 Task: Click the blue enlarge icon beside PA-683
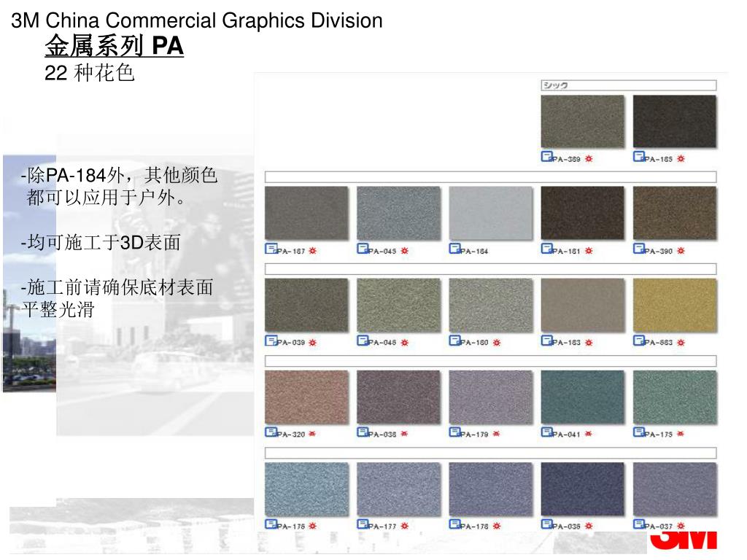639,340
